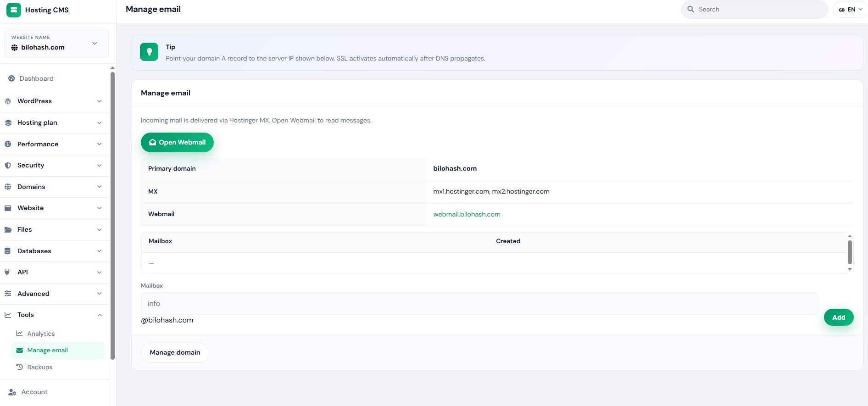The width and height of the screenshot is (868, 406).
Task: Click the Hosting CMS logo icon
Action: pyautogui.click(x=14, y=10)
